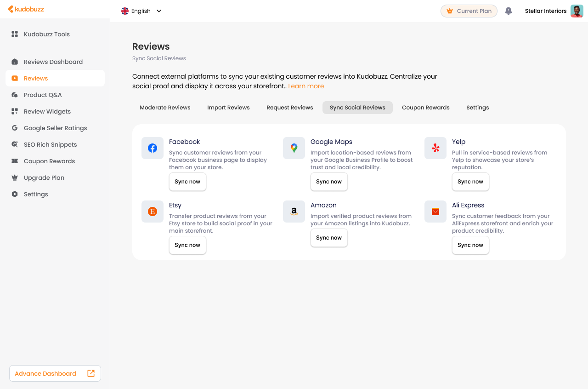Select the Sync Social Reviews tab
The width and height of the screenshot is (588, 389).
(x=357, y=108)
